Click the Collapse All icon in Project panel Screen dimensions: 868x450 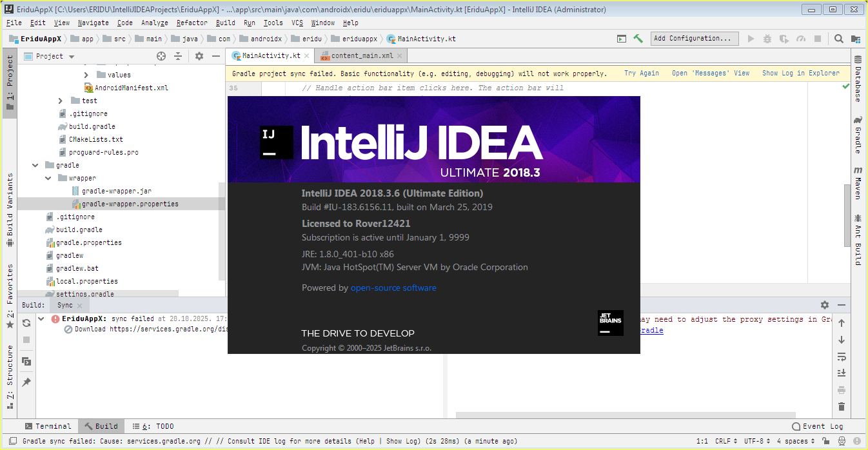(179, 57)
